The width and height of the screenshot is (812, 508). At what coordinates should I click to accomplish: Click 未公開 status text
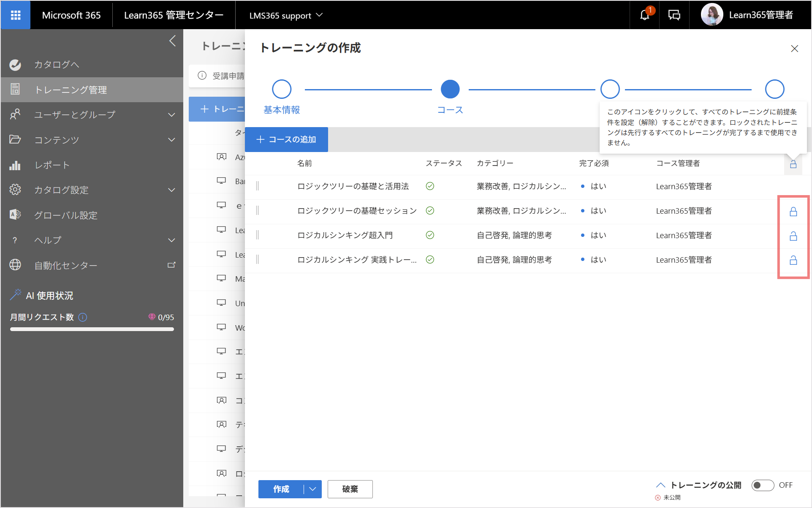tap(672, 497)
